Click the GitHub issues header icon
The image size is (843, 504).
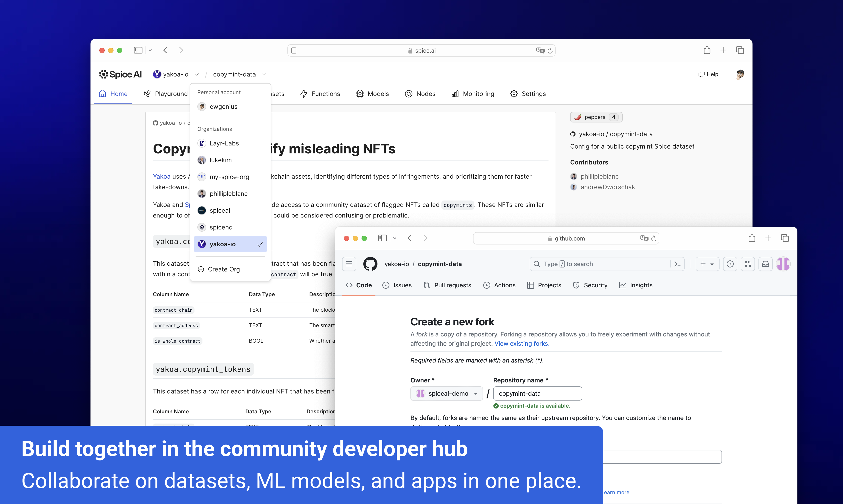click(730, 264)
